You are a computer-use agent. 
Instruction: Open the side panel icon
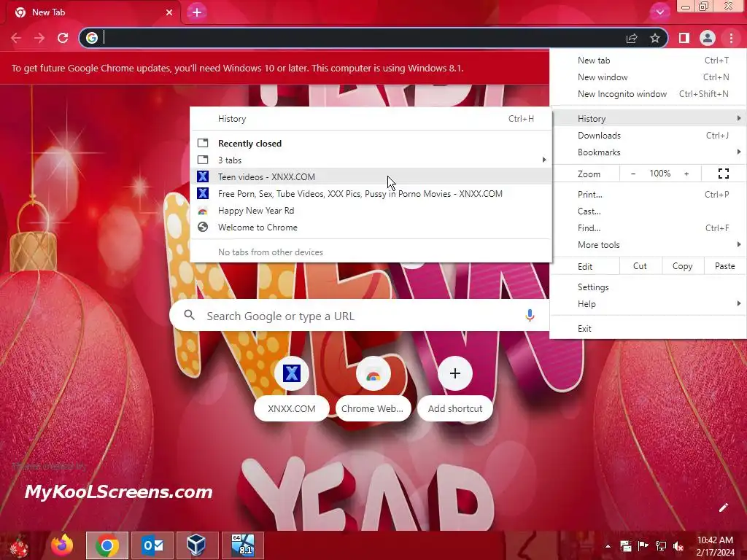(x=684, y=38)
